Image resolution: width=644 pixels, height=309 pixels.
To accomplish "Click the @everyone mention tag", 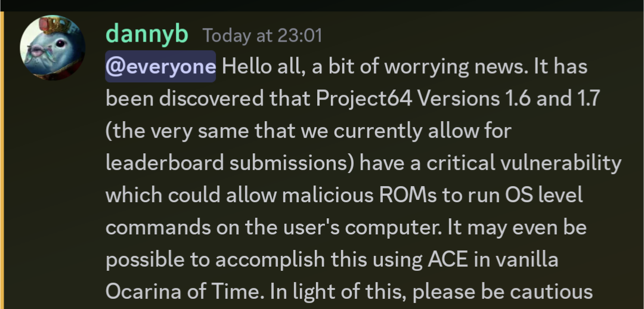I will pyautogui.click(x=160, y=66).
